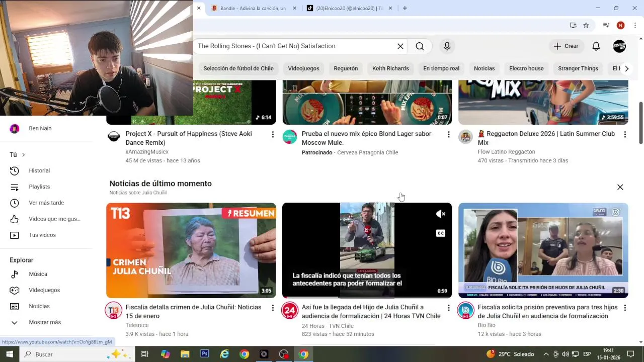The image size is (644, 362).
Task: Start voice search with the microphone
Action: click(447, 46)
